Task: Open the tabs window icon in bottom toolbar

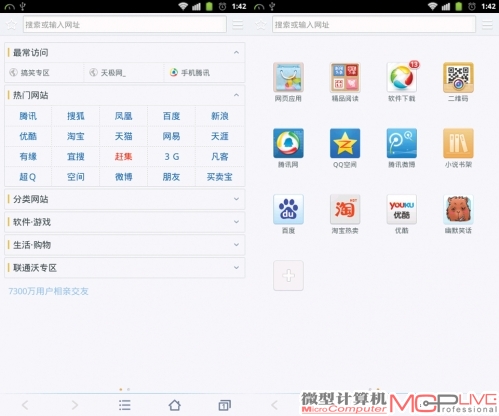Action: pos(224,405)
